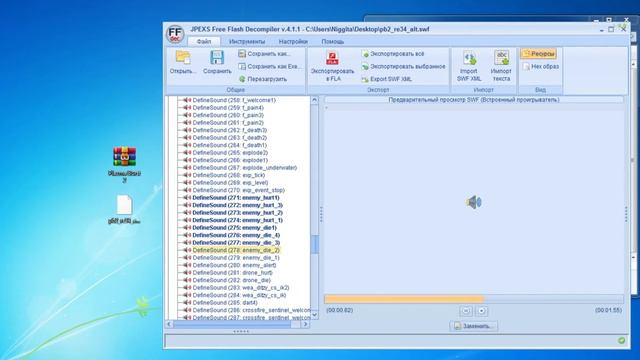Reload the file via Перезагрузить
Image resolution: width=640 pixels, height=360 pixels.
[263, 79]
